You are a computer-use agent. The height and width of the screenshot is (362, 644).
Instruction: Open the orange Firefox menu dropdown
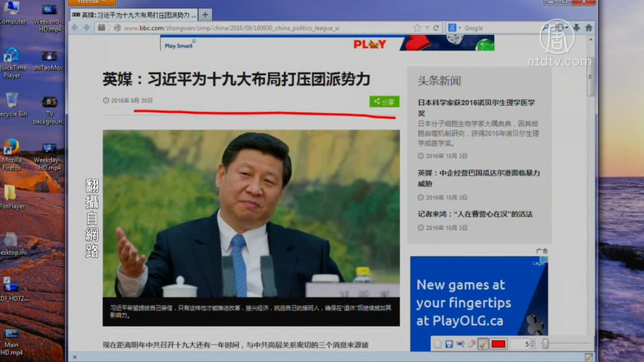(x=92, y=2)
